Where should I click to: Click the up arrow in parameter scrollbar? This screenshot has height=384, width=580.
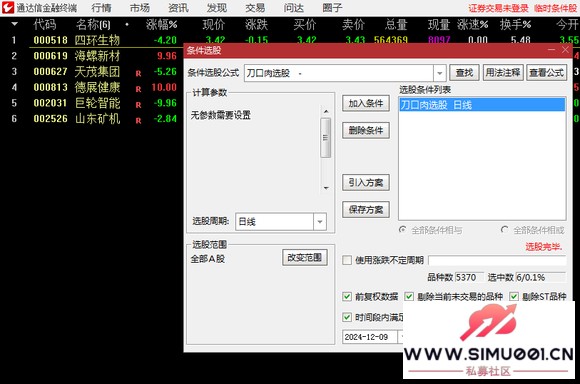(326, 111)
